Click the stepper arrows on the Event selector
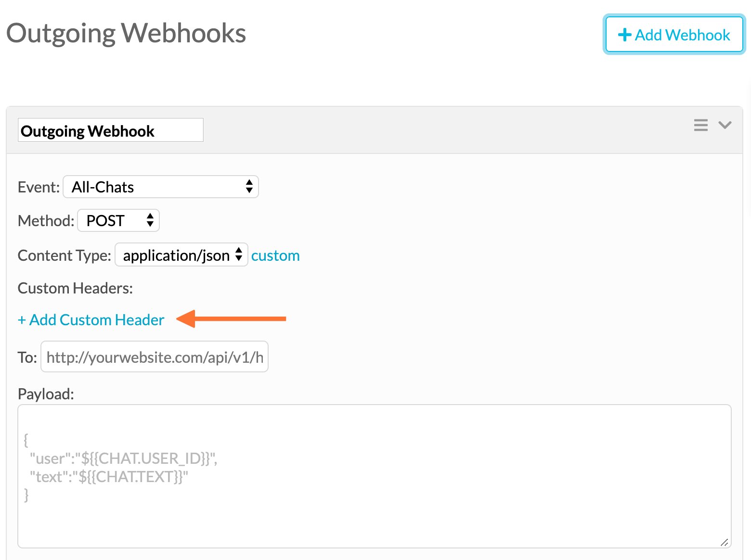 click(249, 187)
